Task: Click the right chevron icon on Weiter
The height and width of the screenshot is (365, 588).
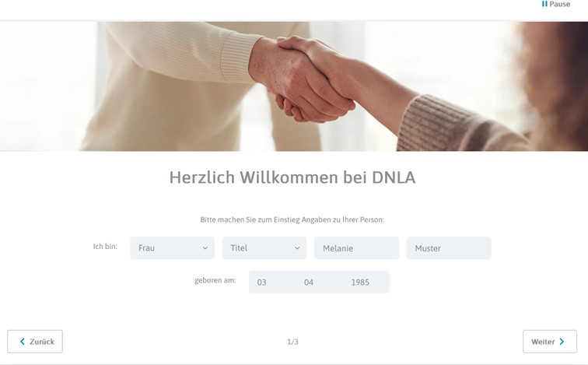Action: coord(562,342)
